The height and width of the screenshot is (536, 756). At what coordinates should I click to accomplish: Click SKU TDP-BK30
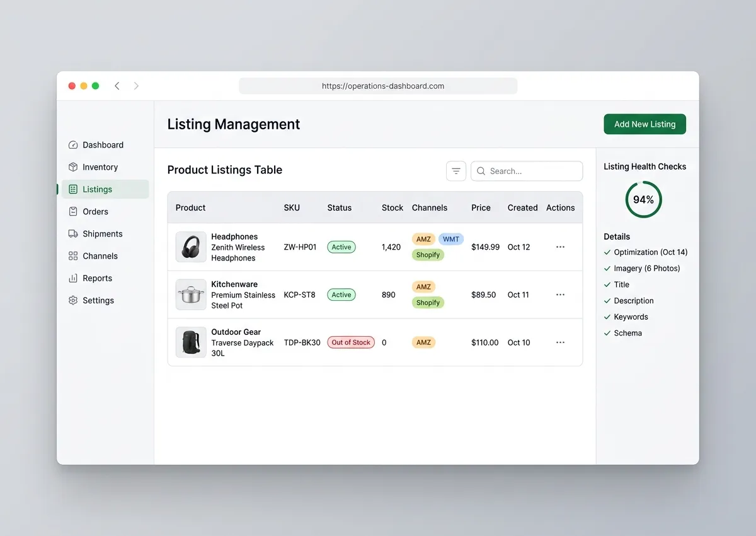pyautogui.click(x=302, y=342)
